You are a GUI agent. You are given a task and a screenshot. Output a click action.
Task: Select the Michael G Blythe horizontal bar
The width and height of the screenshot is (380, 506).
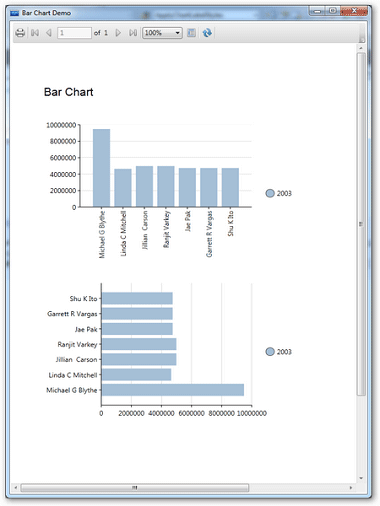point(173,390)
